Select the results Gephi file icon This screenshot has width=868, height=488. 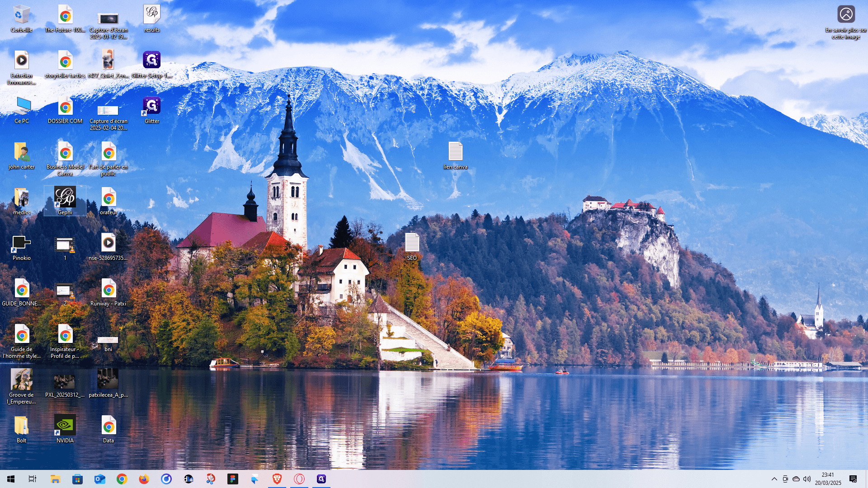152,15
